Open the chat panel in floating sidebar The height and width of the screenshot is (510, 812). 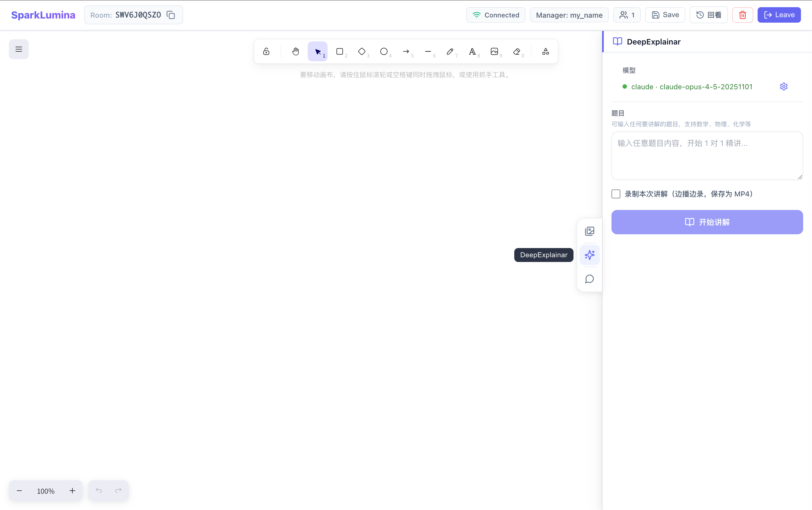[x=589, y=279]
